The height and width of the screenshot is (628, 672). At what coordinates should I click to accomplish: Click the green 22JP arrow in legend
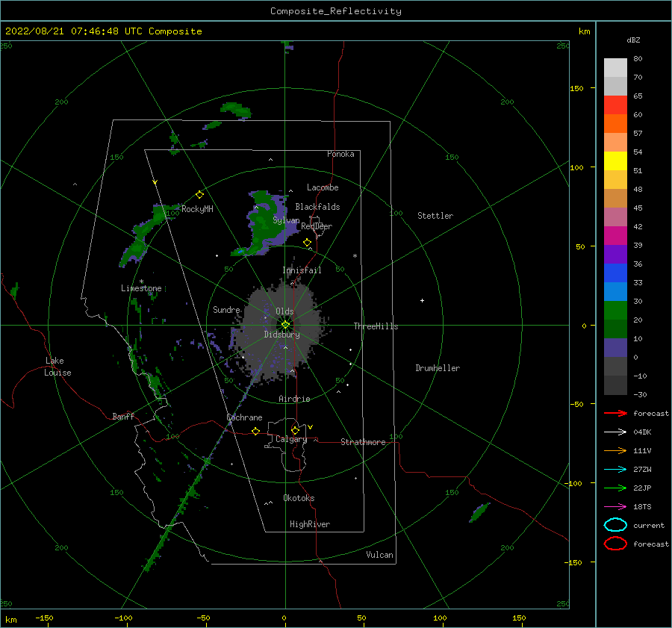[x=615, y=488]
